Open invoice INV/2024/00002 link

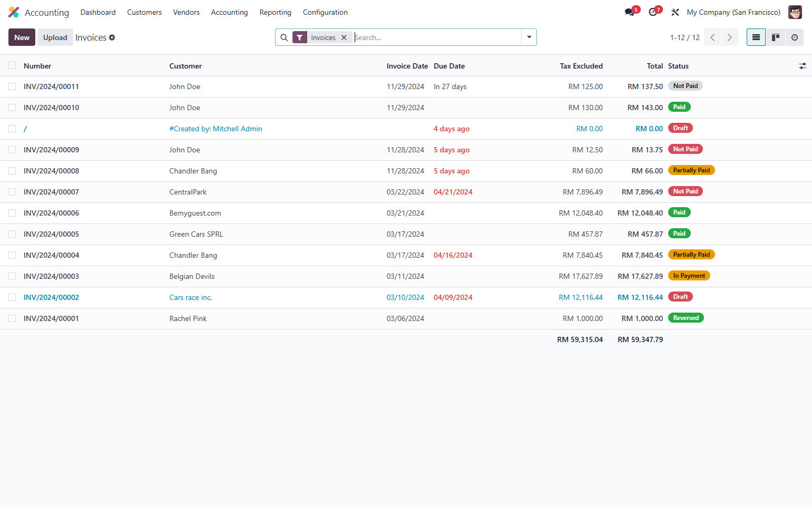52,297
